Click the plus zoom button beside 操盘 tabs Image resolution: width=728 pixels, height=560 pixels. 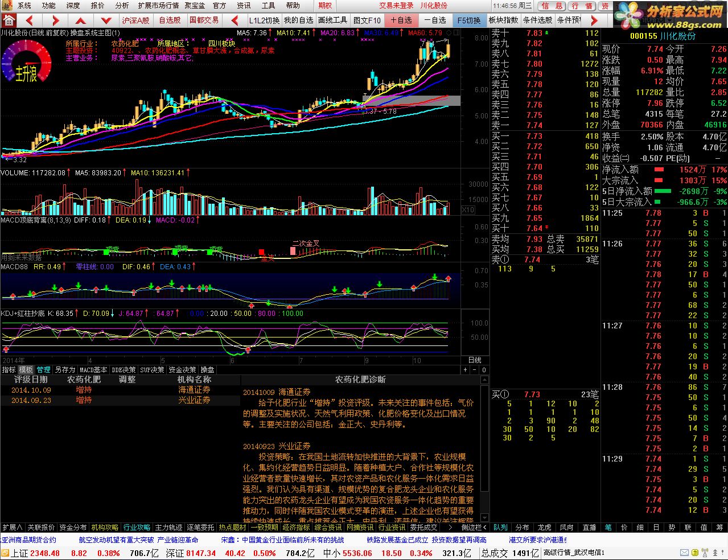click(x=465, y=370)
